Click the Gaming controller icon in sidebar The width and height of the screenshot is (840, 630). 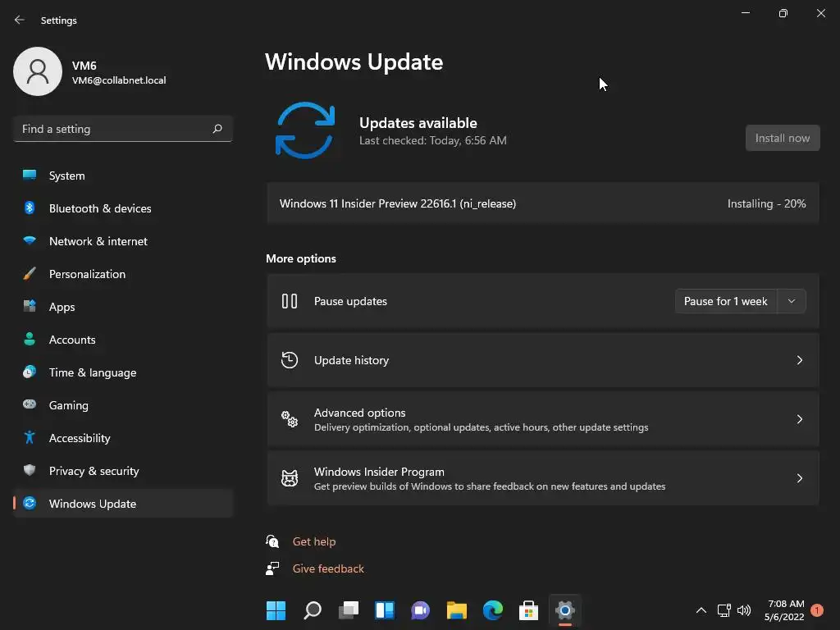coord(30,404)
